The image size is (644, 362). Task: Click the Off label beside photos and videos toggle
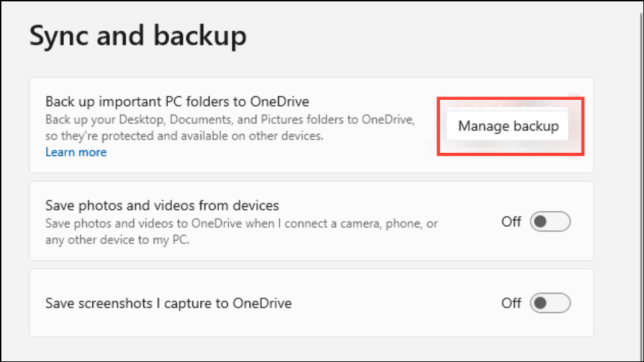tap(511, 222)
